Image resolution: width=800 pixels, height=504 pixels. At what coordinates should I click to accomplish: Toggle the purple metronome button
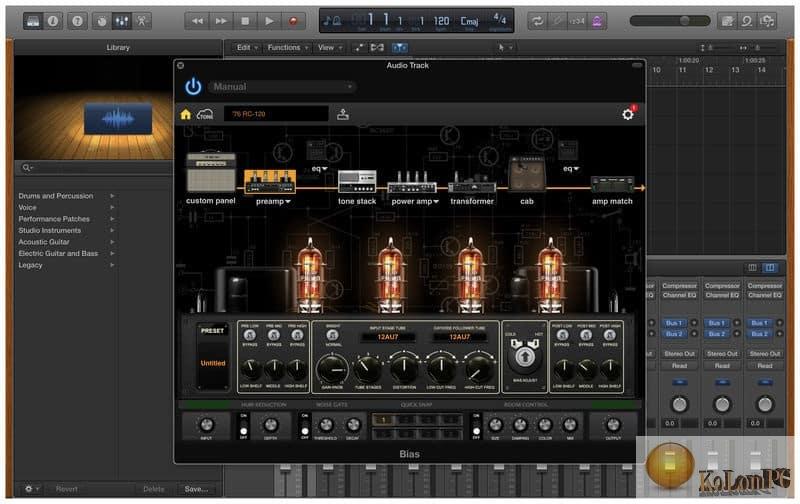click(x=597, y=21)
